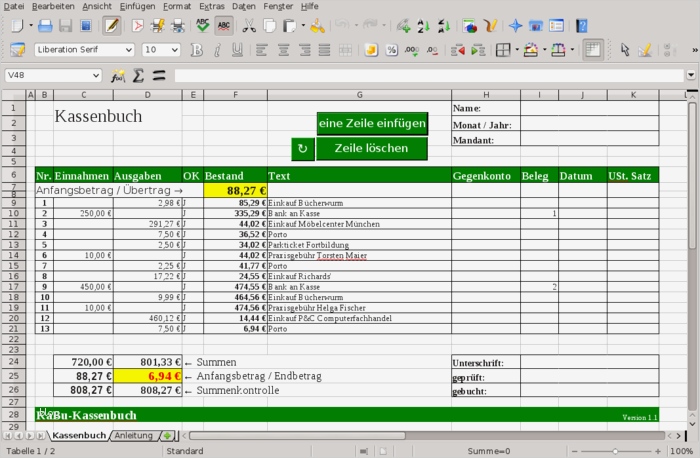Align cell text right
700x458 pixels.
click(x=304, y=50)
